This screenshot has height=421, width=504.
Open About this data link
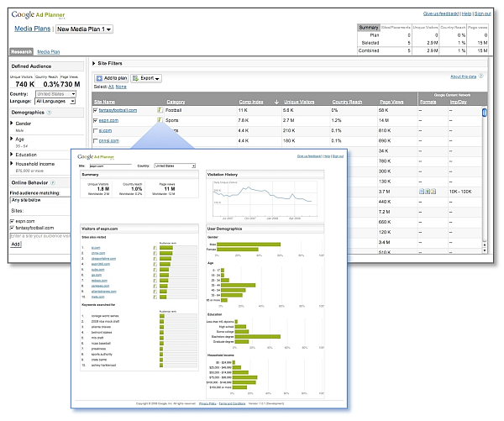[463, 76]
